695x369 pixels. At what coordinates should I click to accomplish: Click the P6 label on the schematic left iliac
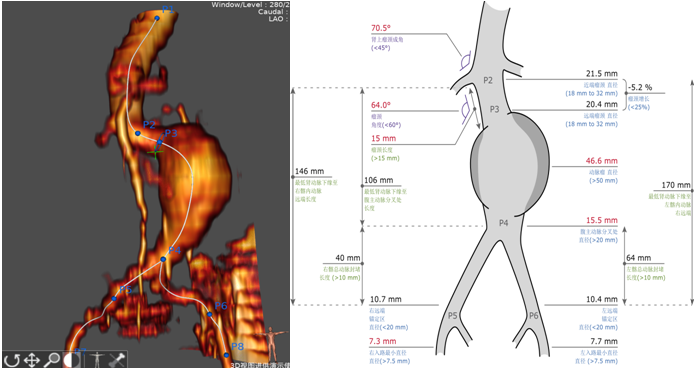(x=534, y=316)
